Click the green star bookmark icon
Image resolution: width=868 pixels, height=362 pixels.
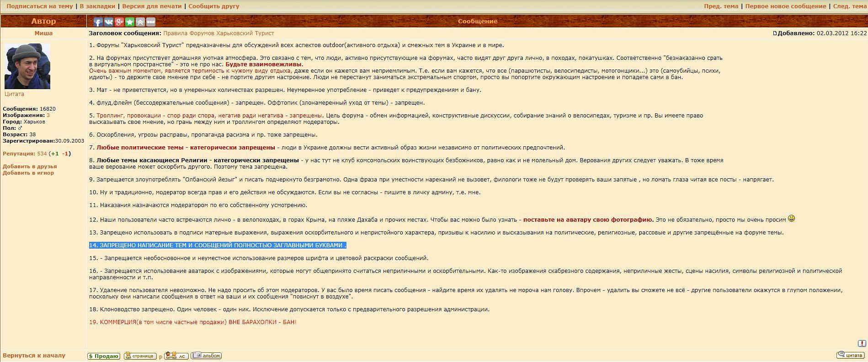pos(130,22)
